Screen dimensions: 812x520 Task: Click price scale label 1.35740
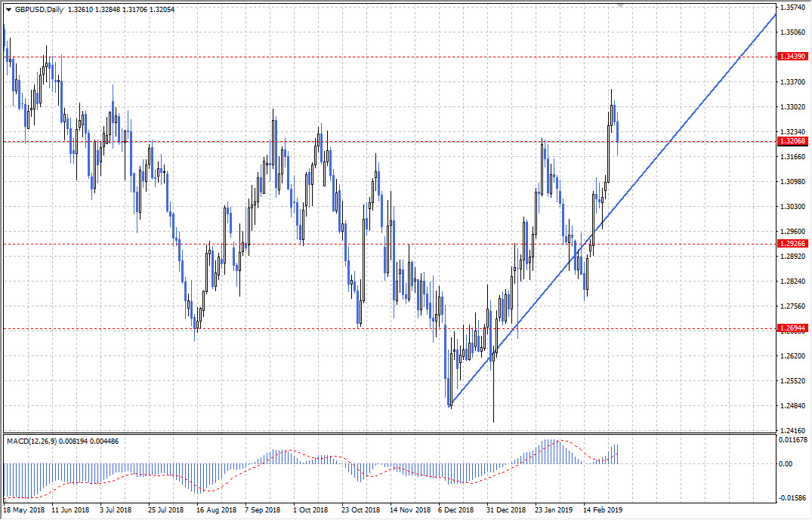[x=793, y=8]
